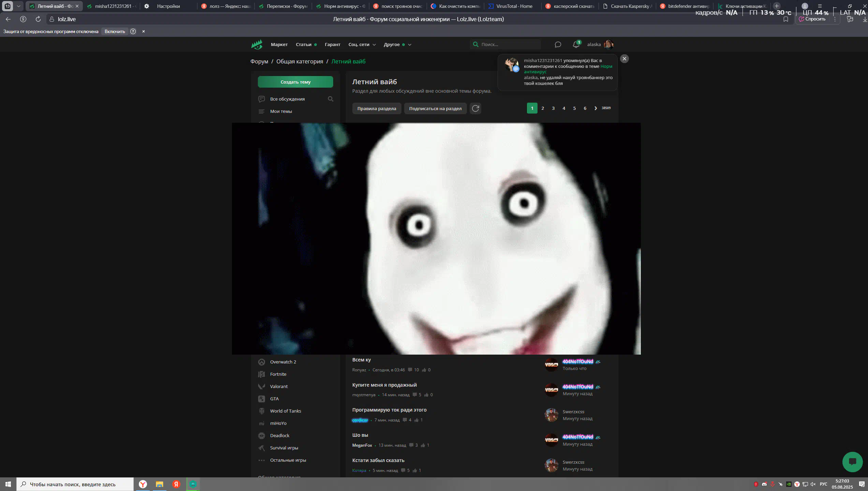The image size is (868, 491).
Task: Open the floating chat bubble button
Action: (x=852, y=462)
